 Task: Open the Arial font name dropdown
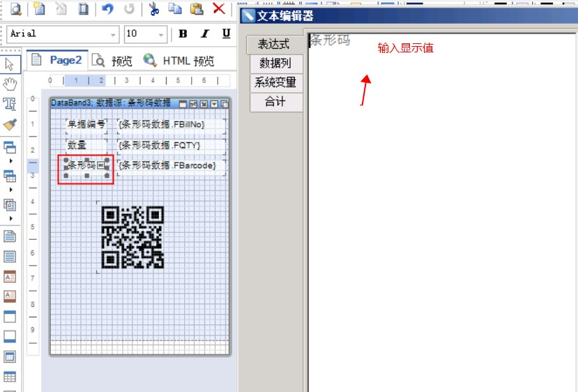tap(113, 35)
